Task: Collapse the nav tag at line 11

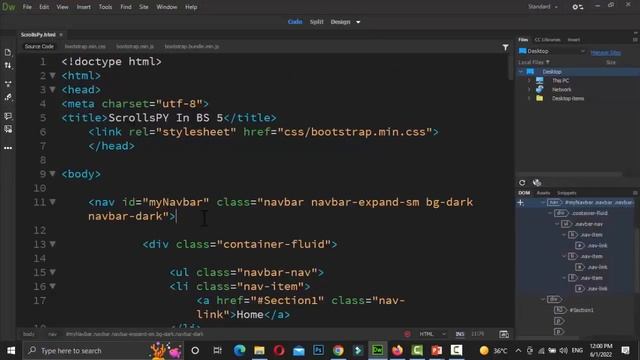Action: (x=53, y=202)
